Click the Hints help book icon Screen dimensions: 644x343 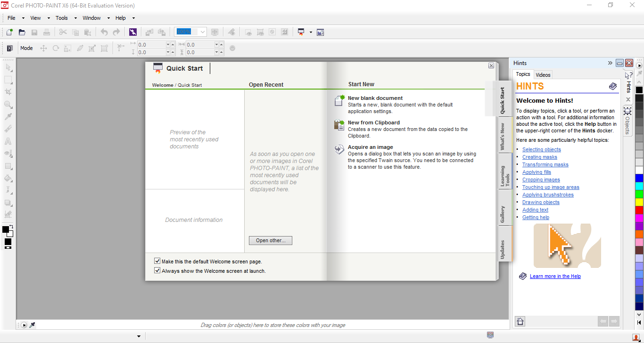click(612, 86)
